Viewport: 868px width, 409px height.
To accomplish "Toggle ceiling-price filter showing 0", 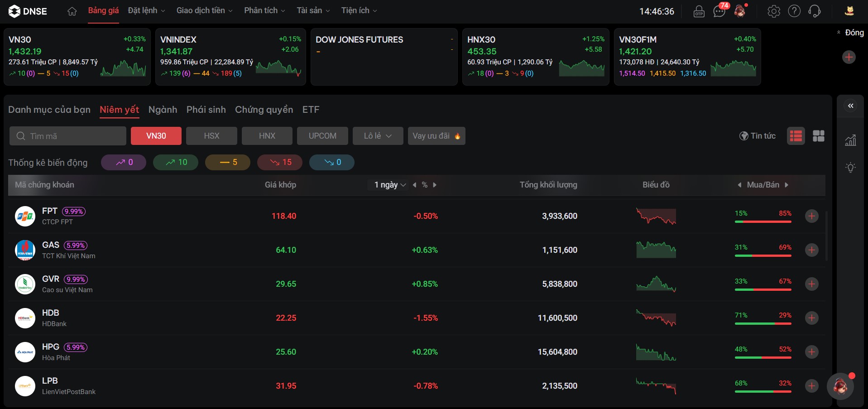I will (x=124, y=162).
